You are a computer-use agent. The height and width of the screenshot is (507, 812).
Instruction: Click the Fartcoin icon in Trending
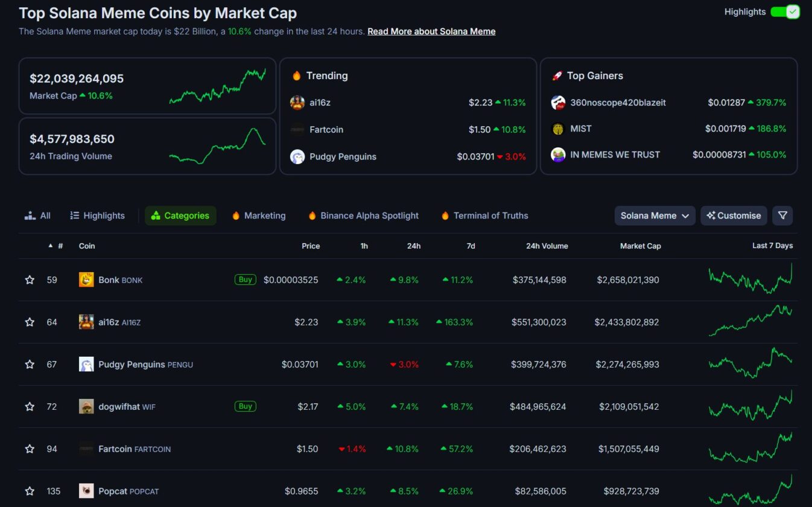[297, 130]
